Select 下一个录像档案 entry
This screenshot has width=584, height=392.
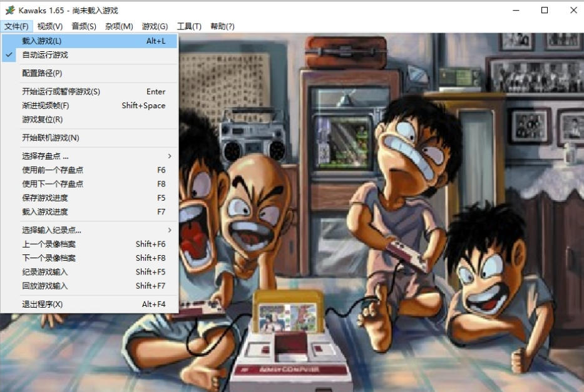coord(90,258)
